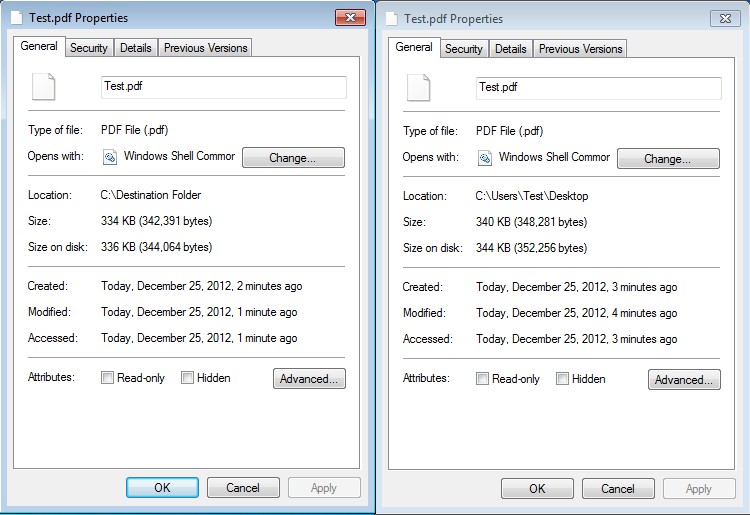Click large document icon in left Test.pdf window

[44, 87]
